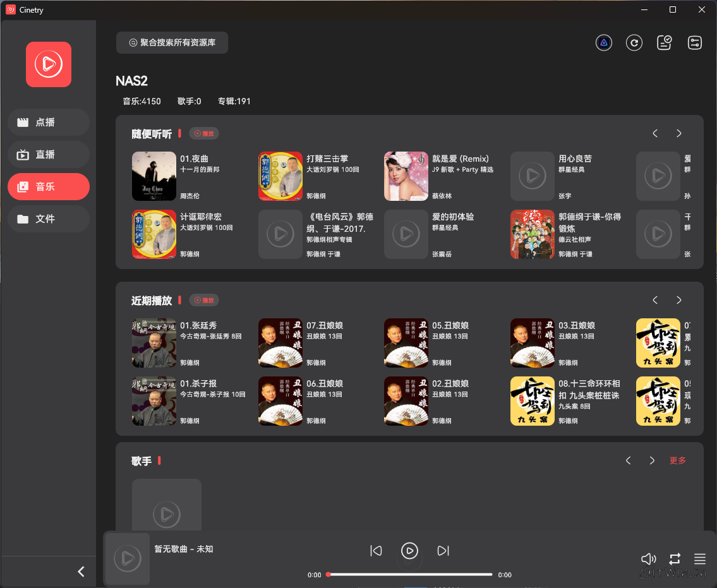Toggle the repeat loop mode
Screen dimensions: 717x588
tap(675, 559)
